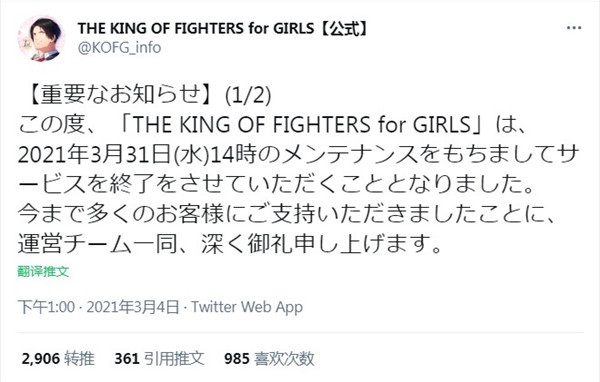Viewport: 600px width, 382px height.
Task: View the 引用推文 quote tweets list
Action: (x=174, y=359)
